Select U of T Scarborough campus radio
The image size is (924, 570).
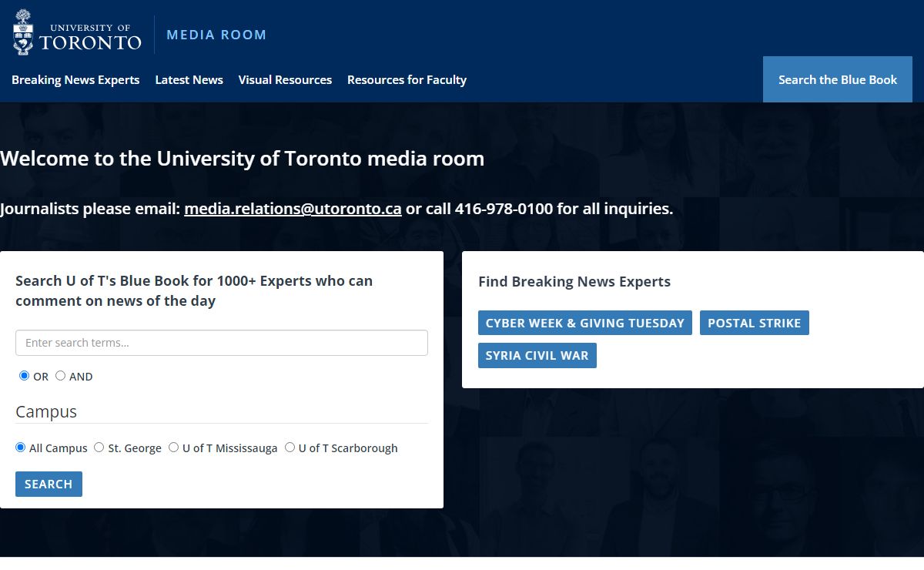pyautogui.click(x=290, y=448)
